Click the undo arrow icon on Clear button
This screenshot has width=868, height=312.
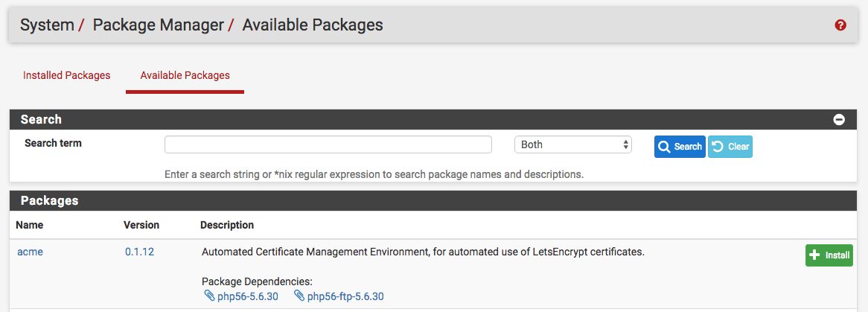tap(718, 147)
